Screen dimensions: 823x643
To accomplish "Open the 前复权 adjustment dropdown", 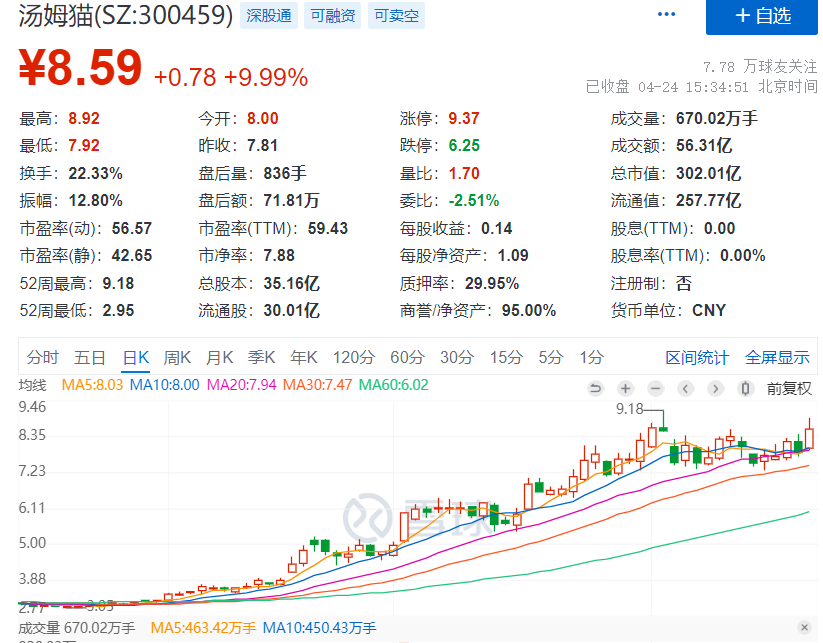I will (x=789, y=388).
